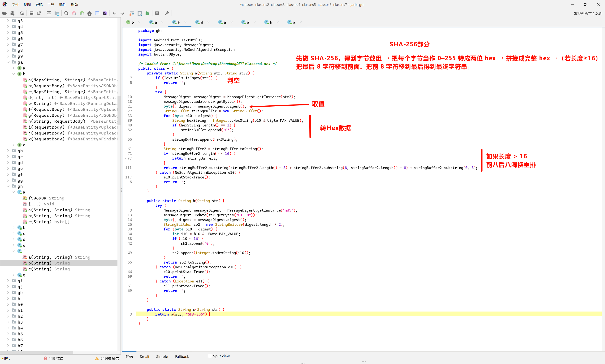Navigate back with left arrow icon
Image resolution: width=605 pixels, height=364 pixels.
(115, 13)
